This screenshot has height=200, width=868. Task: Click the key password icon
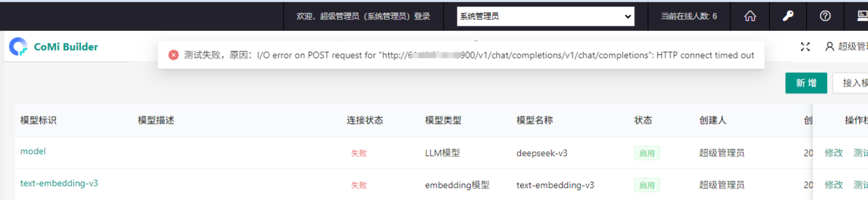click(788, 16)
